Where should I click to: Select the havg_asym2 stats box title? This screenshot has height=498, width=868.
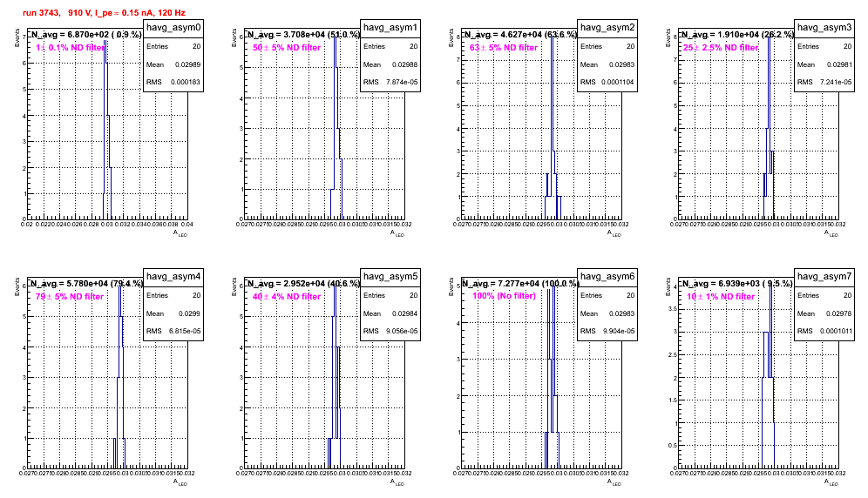click(x=607, y=28)
